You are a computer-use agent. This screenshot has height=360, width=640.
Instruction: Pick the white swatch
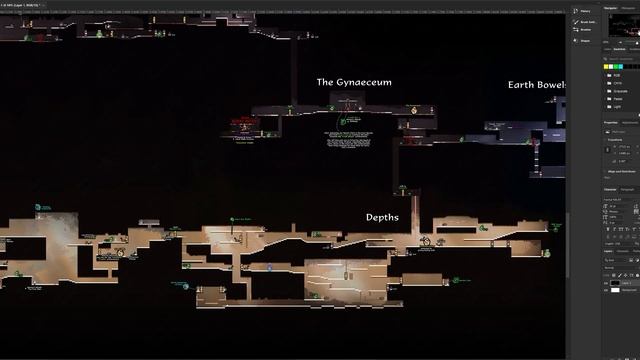611,67
